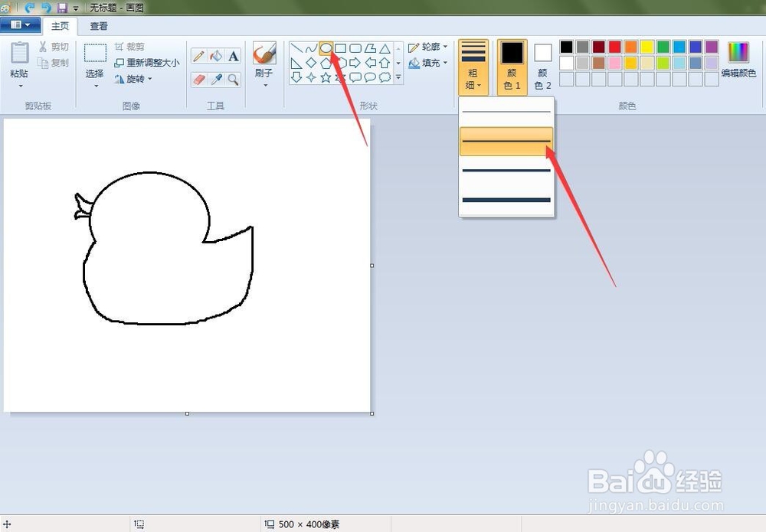Image resolution: width=766 pixels, height=532 pixels.
Task: Pick the black palette swatch
Action: point(566,47)
